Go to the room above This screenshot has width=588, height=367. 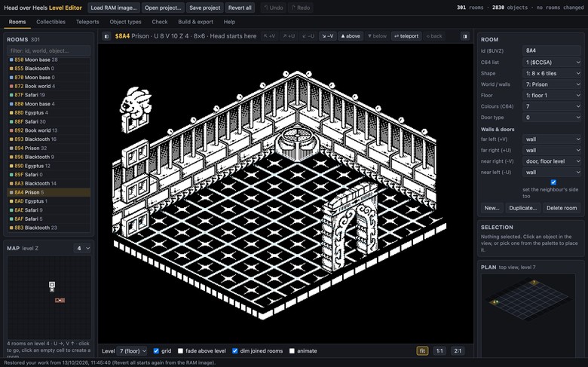pos(351,36)
